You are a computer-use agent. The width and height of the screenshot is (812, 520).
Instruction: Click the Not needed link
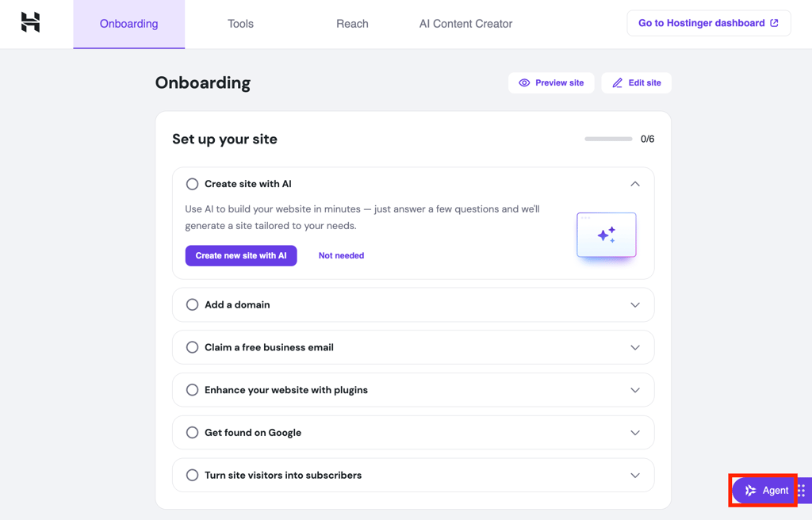coord(341,255)
